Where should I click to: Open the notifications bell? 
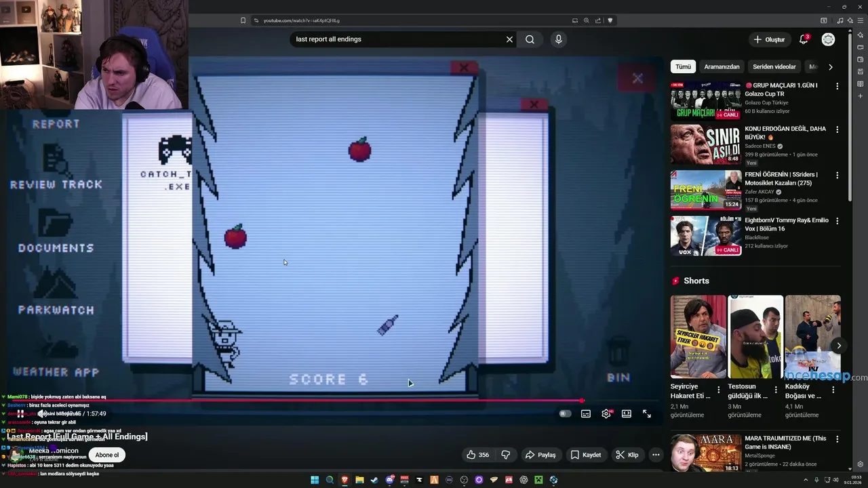click(804, 39)
